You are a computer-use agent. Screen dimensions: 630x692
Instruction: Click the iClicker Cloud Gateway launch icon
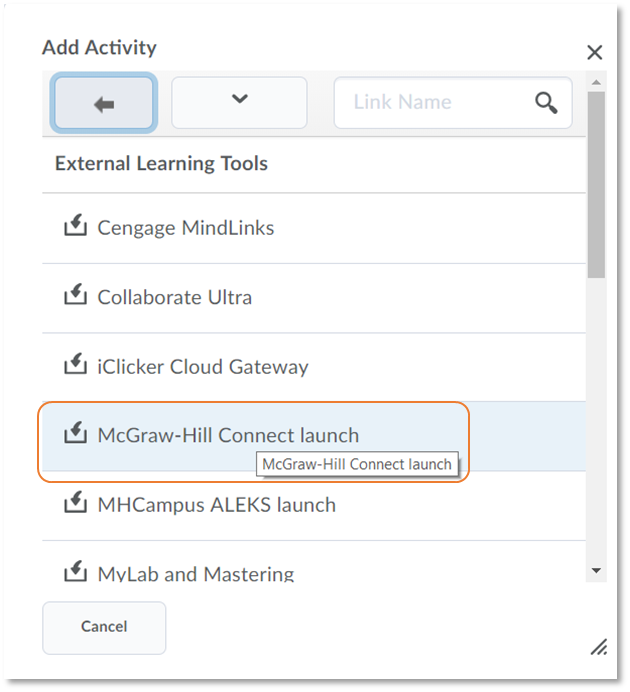tap(75, 364)
